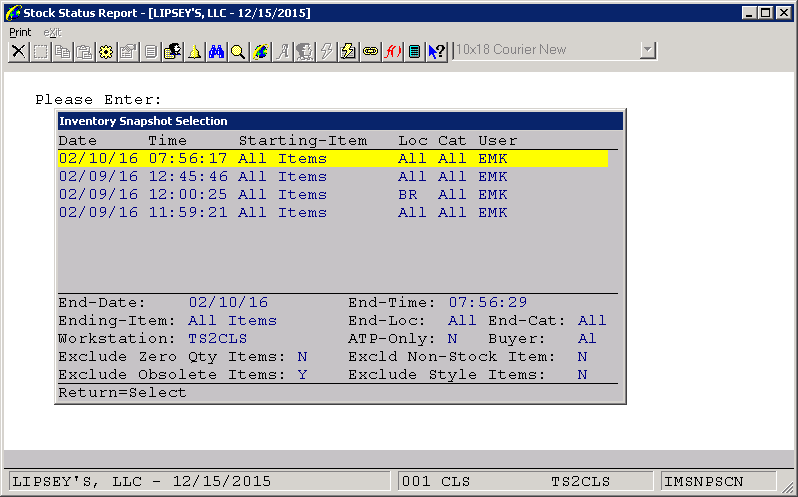Select snapshot row 02/09/16 12:00:25
Viewport: 798px width, 497px height.
[333, 195]
